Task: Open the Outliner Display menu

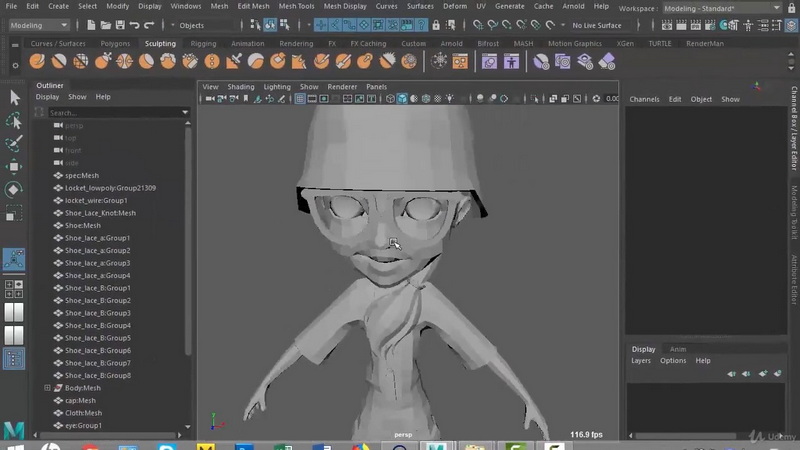Action: (47, 96)
